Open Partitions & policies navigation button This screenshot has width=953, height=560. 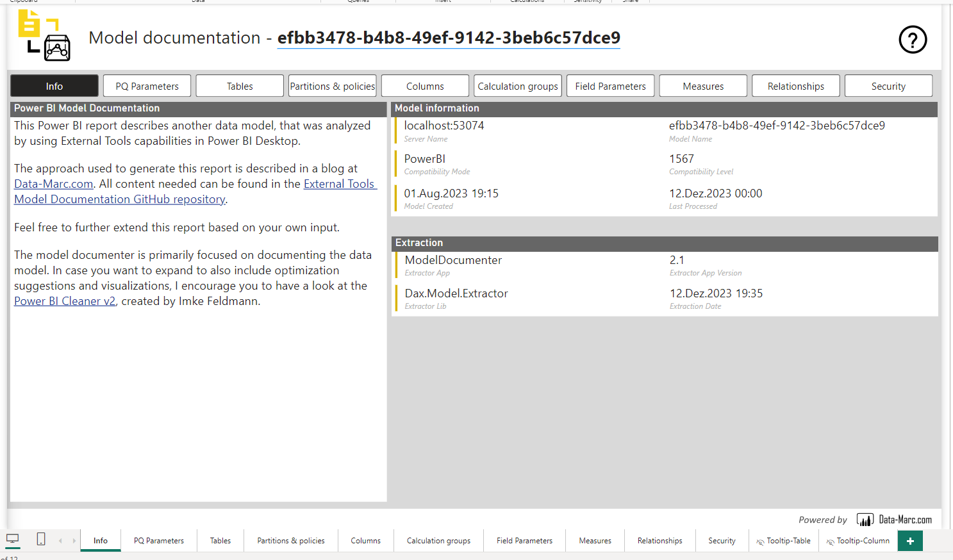(x=333, y=86)
